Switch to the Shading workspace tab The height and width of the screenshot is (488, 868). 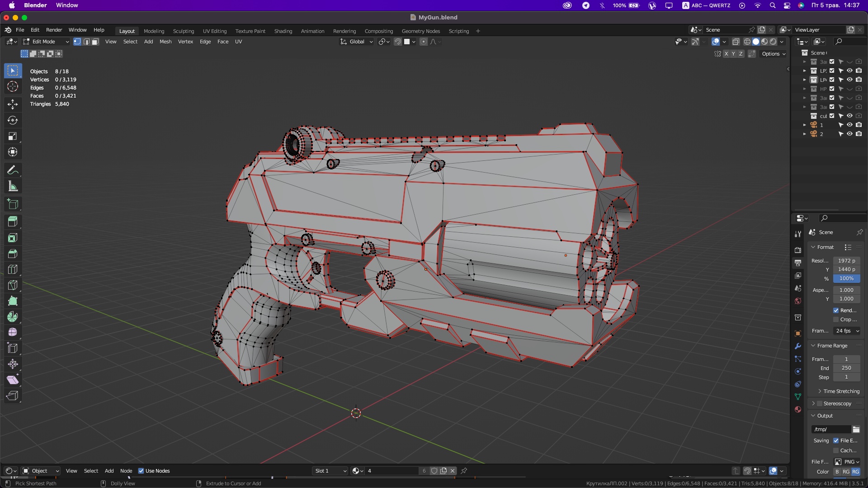(x=283, y=31)
